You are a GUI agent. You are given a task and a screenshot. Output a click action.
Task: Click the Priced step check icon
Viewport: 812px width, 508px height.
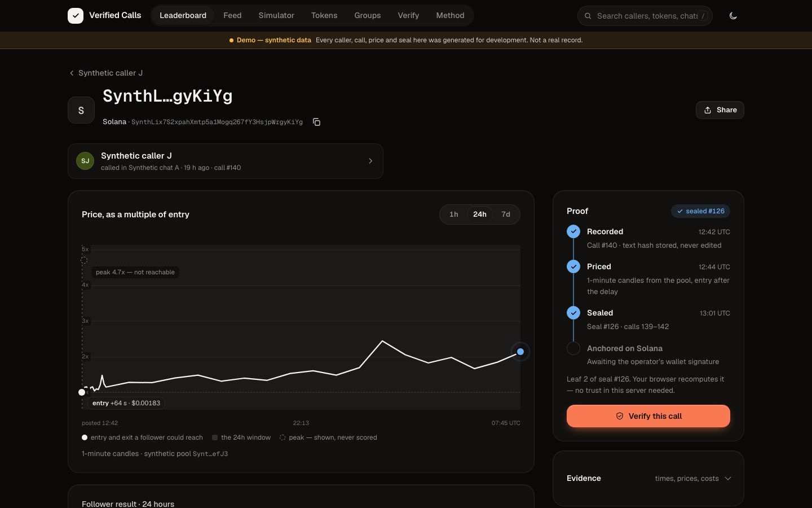click(573, 266)
